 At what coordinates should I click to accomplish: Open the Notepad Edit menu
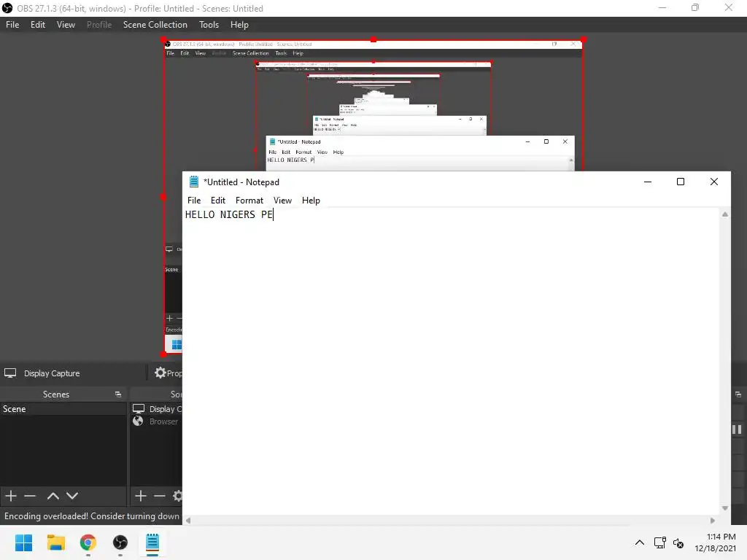[x=217, y=201]
